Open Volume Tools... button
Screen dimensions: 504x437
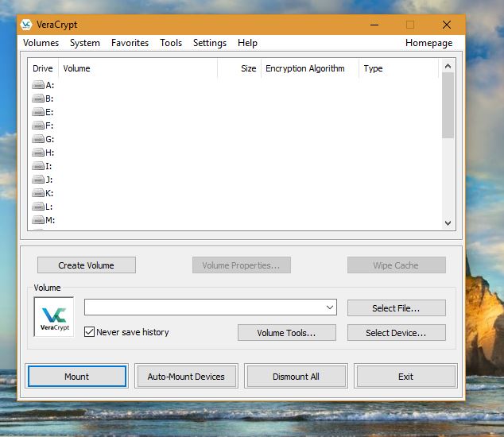click(287, 333)
